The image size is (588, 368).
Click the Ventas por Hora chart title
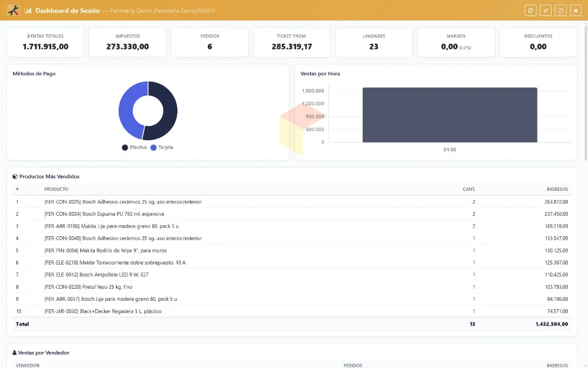pyautogui.click(x=320, y=74)
